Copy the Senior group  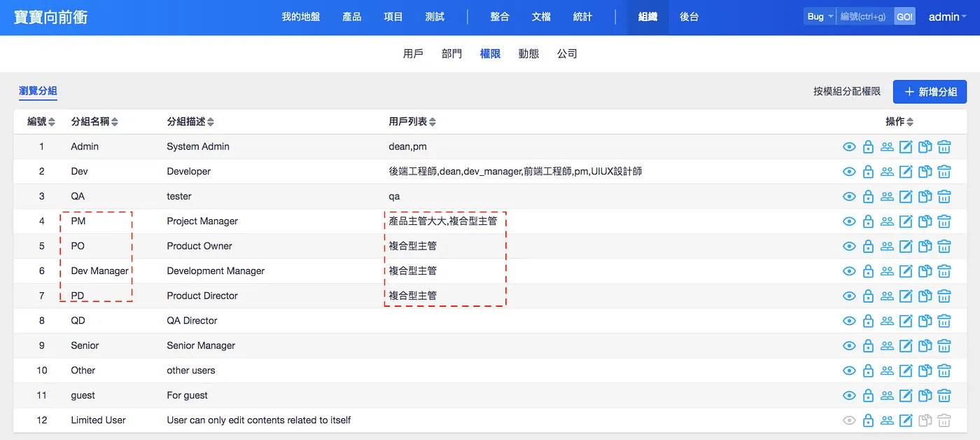(x=925, y=346)
